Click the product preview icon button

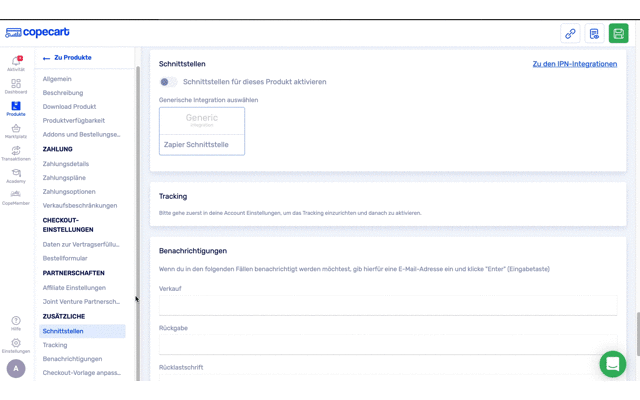pos(594,33)
